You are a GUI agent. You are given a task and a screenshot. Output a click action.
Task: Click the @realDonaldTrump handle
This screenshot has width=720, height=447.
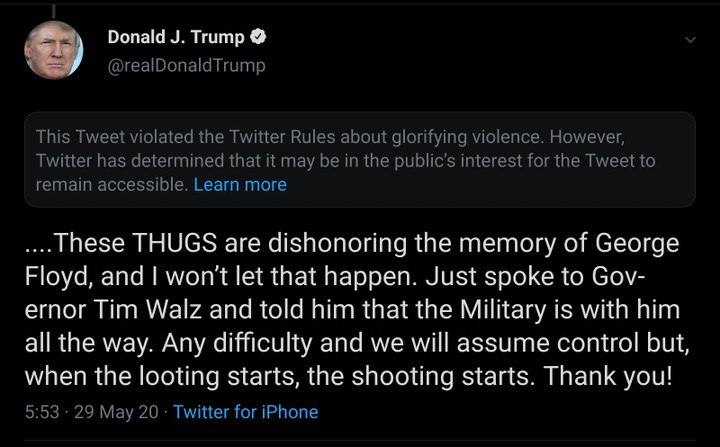pyautogui.click(x=186, y=65)
